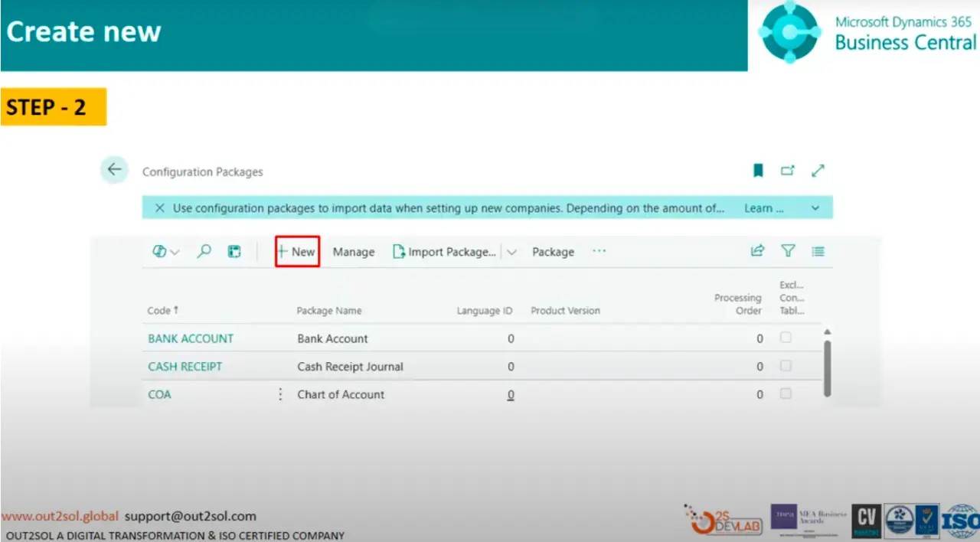Toggle the list view layout icon
The height and width of the screenshot is (542, 980).
[x=818, y=251]
